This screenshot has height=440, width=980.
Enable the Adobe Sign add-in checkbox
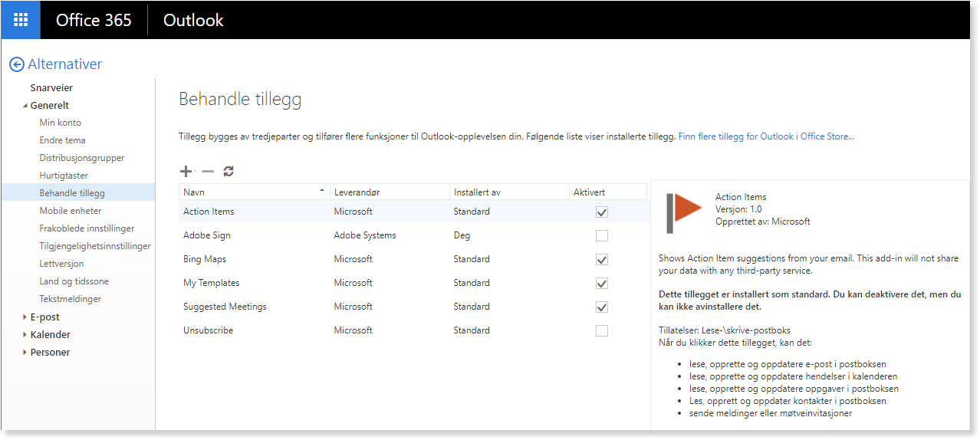click(x=602, y=236)
